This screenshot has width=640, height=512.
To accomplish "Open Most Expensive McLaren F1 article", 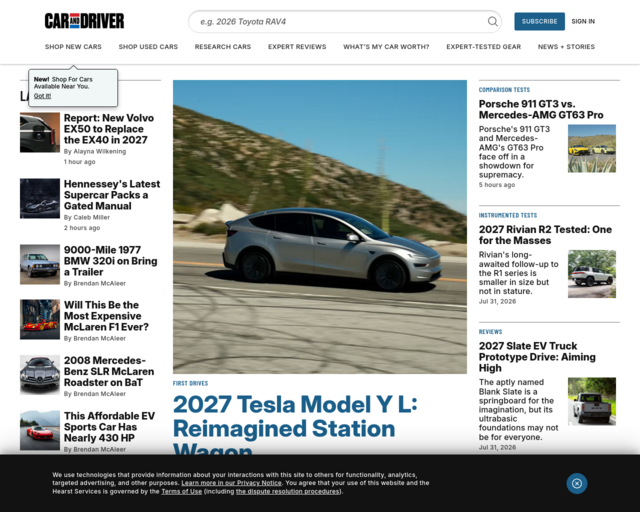I will click(106, 316).
